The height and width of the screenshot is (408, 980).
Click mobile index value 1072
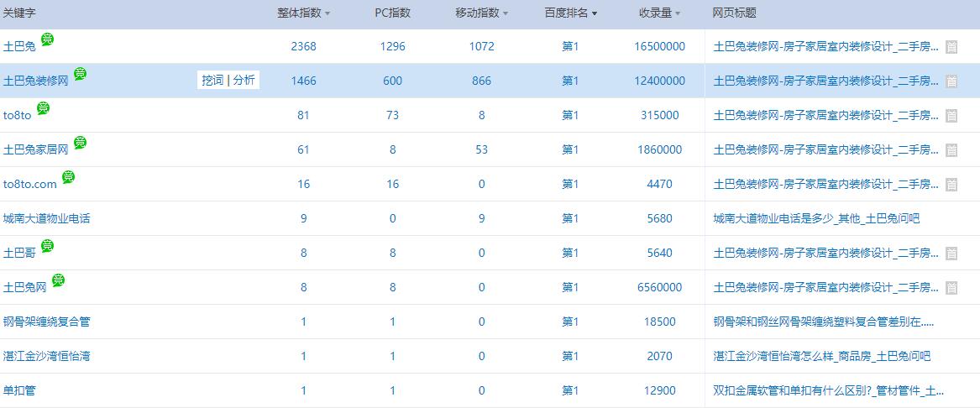point(482,47)
